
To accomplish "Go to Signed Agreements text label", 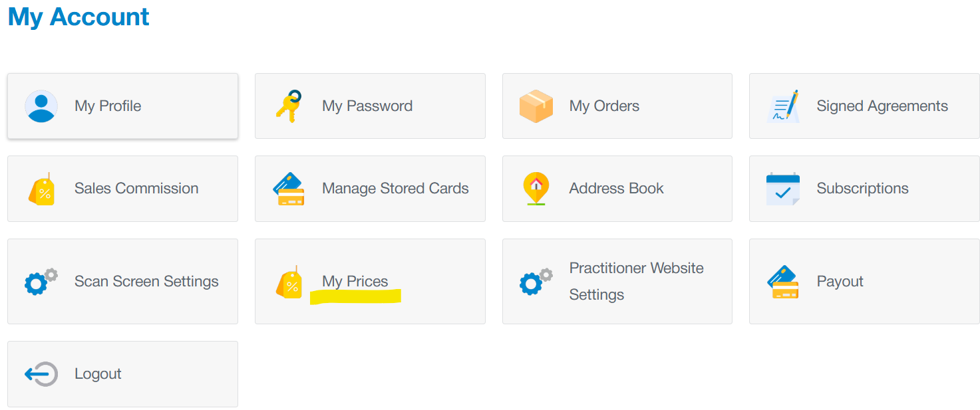I will [x=882, y=106].
